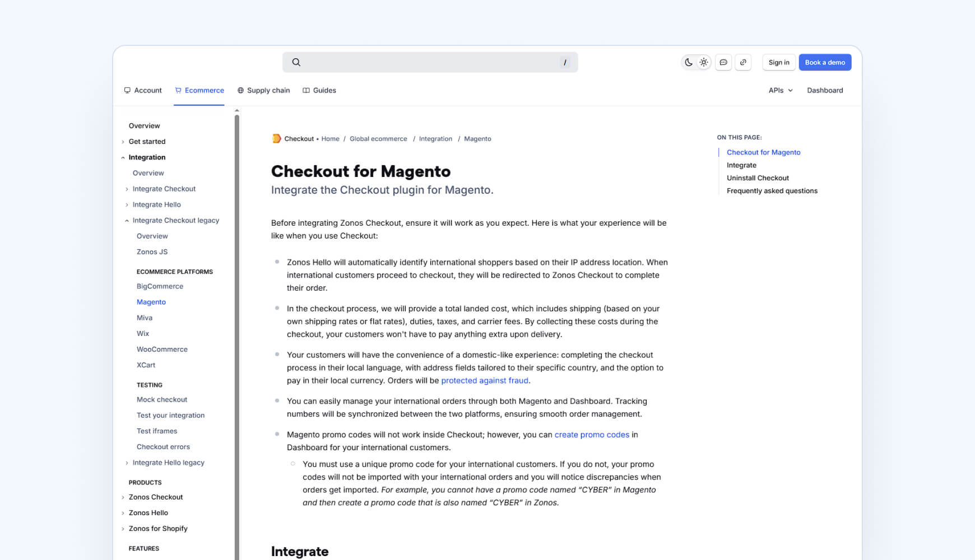Viewport: 975px width, 560px height.
Task: Open WooCommerce platform page
Action: point(162,349)
